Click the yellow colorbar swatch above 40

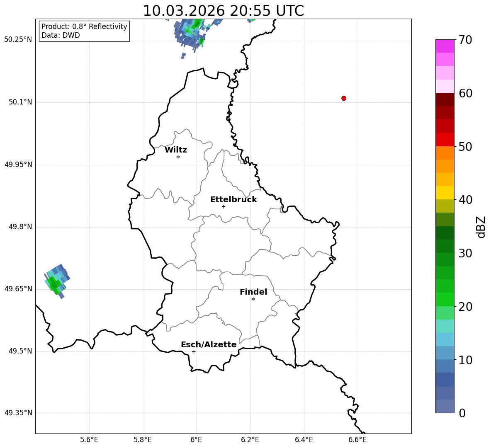(x=445, y=193)
